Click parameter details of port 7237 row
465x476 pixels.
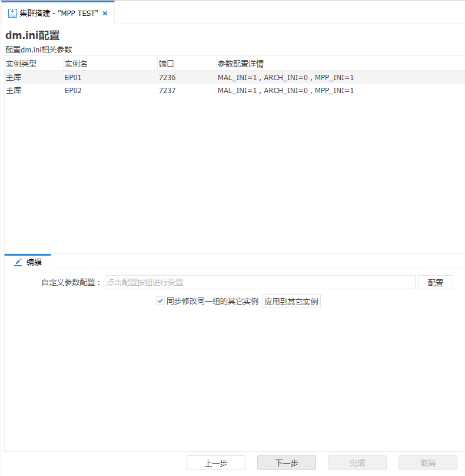click(x=285, y=91)
